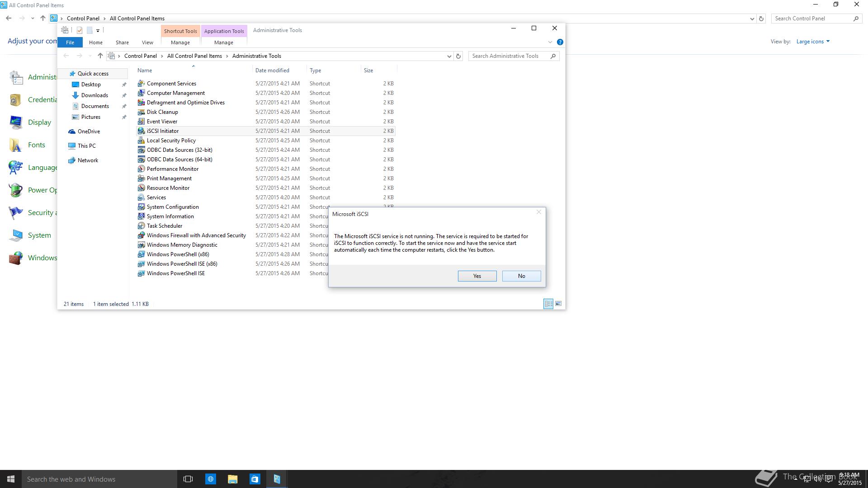Screen dimensions: 868x488
Task: Sort the list by Date modified column
Action: (279, 70)
